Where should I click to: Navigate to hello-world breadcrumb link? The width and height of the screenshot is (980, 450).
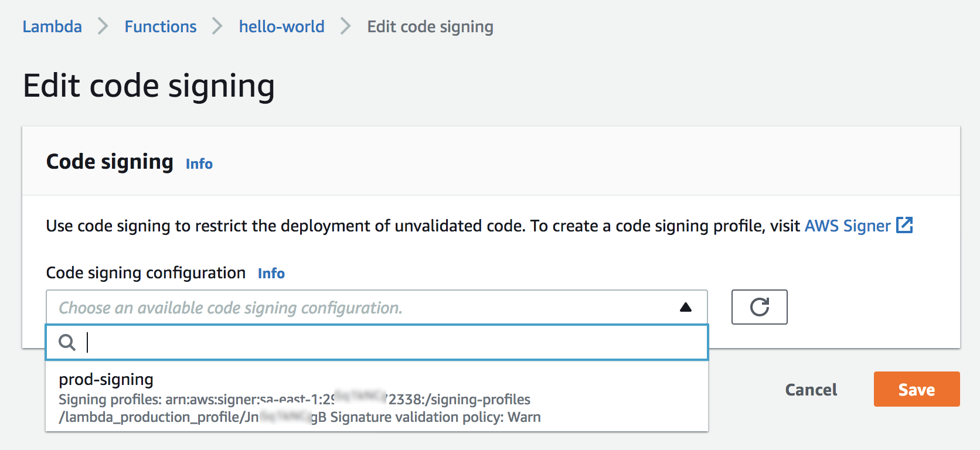tap(281, 27)
